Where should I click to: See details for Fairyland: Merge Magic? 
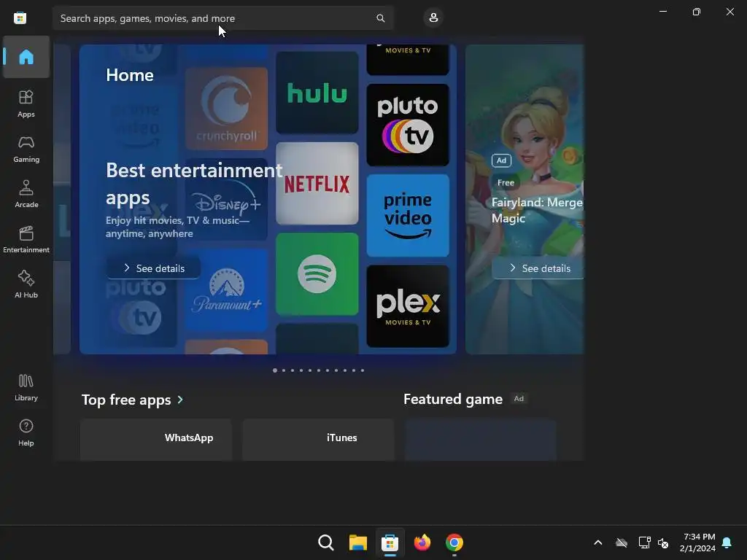click(538, 268)
